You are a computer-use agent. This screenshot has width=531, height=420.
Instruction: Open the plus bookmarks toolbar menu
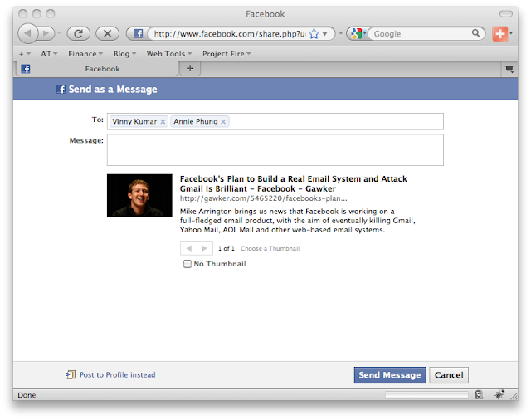24,54
